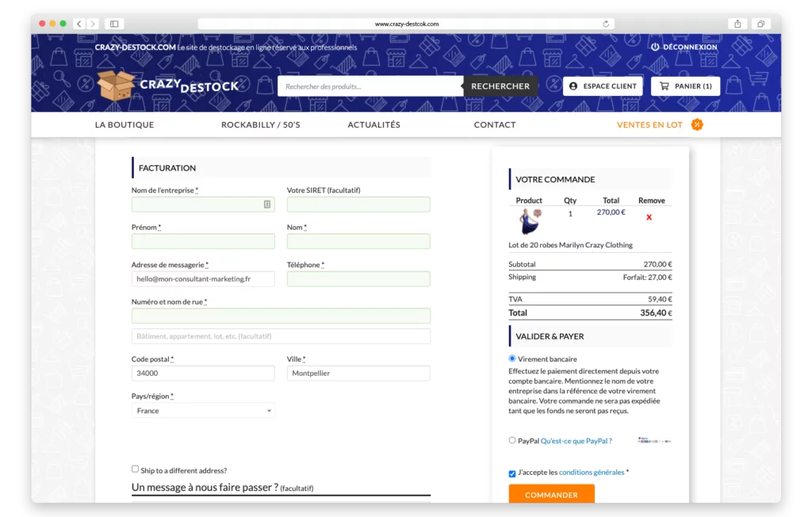
Task: Click the Marilyn dress product thumbnail
Action: coord(529,221)
